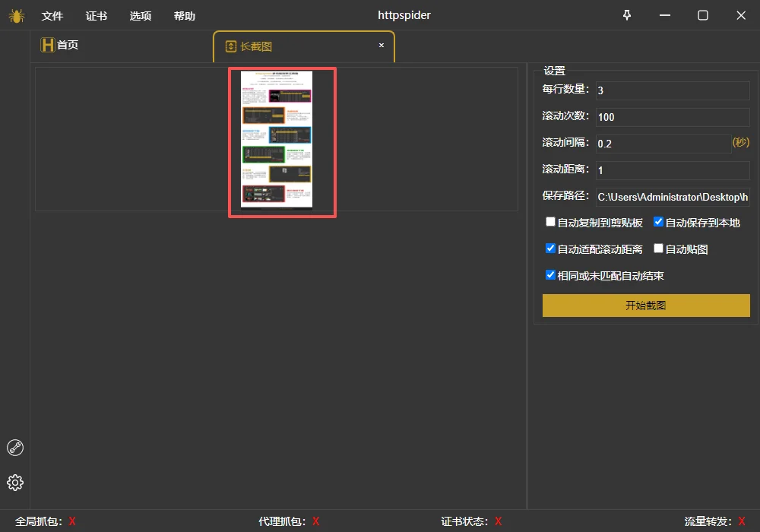Maximize the httpspider window
760x532 pixels.
[703, 15]
